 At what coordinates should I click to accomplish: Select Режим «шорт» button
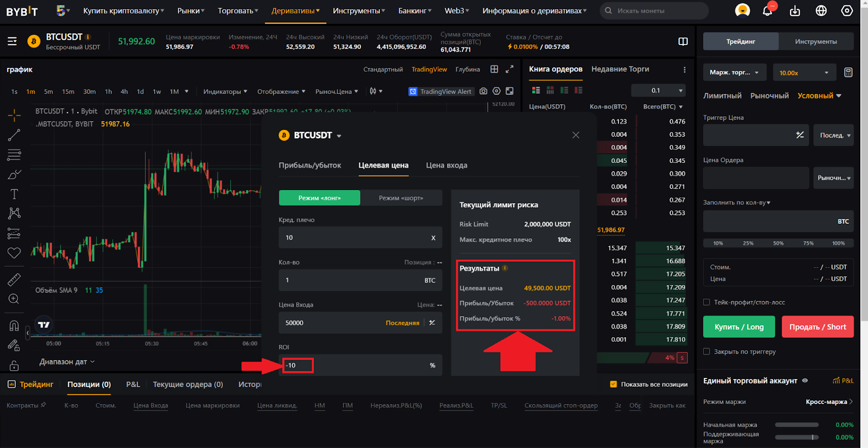(x=401, y=198)
